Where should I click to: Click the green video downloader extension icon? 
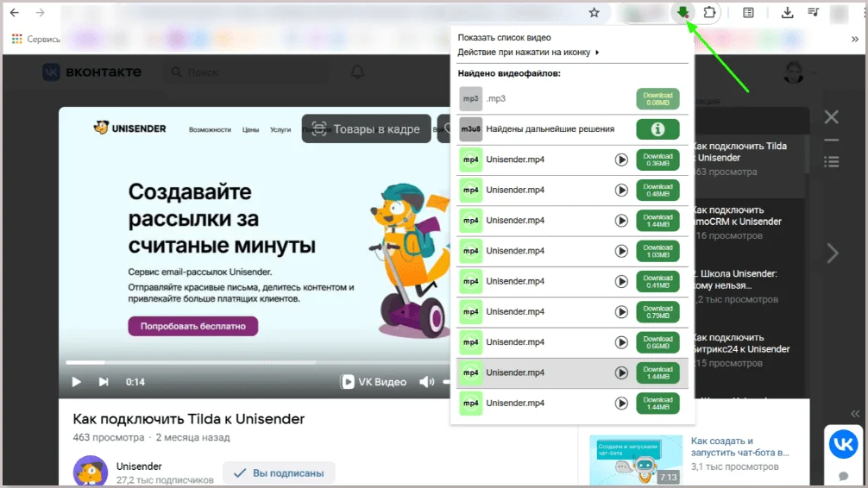[683, 13]
